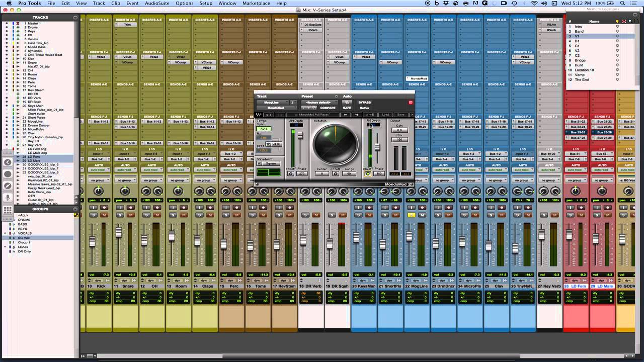Open the Snare track group selector
This screenshot has width=644, height=362.
click(125, 180)
